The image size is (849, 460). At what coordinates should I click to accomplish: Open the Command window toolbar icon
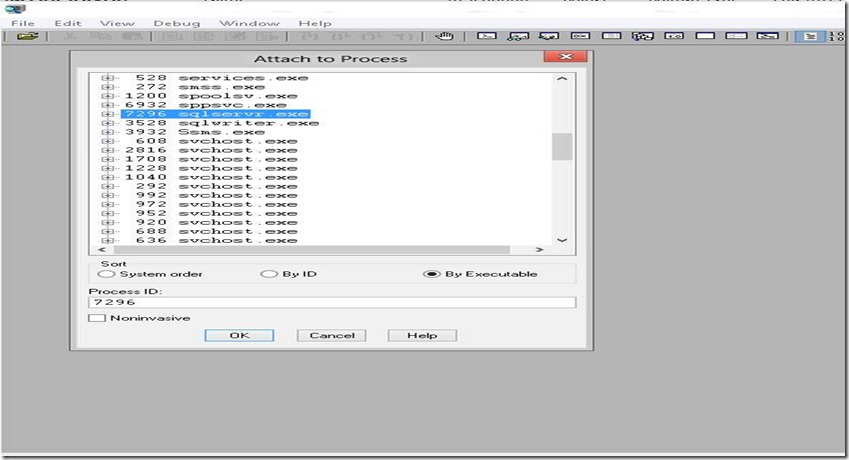click(485, 37)
